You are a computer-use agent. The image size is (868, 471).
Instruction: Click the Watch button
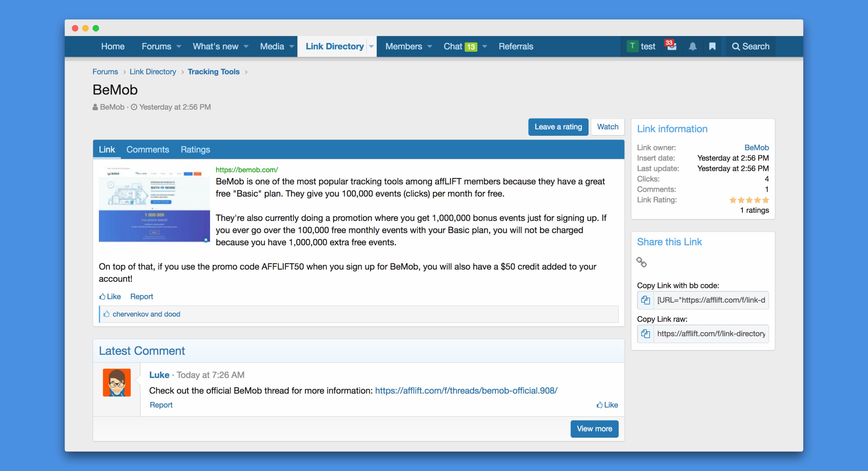608,127
